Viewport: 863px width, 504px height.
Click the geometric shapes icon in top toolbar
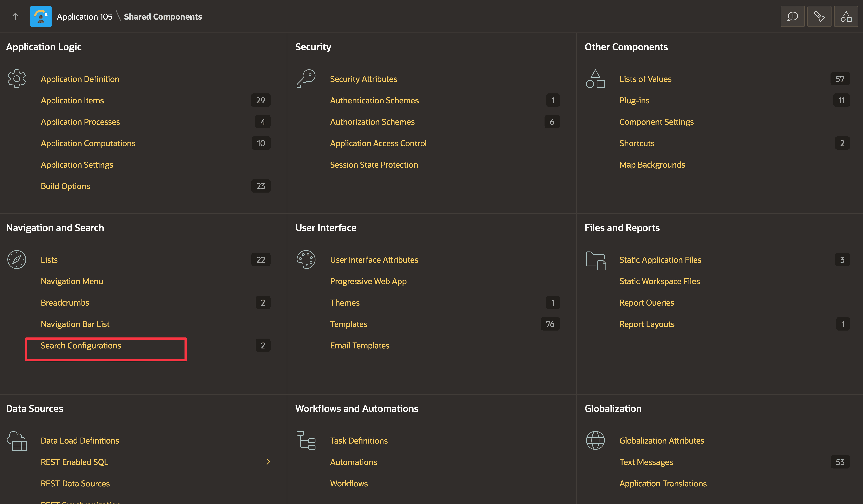pos(846,16)
